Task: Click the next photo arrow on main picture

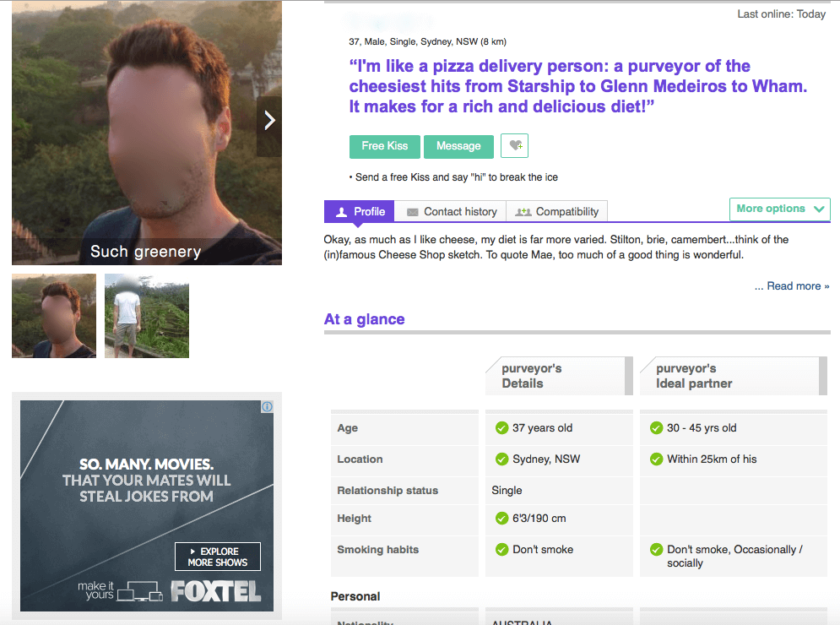Action: click(269, 121)
